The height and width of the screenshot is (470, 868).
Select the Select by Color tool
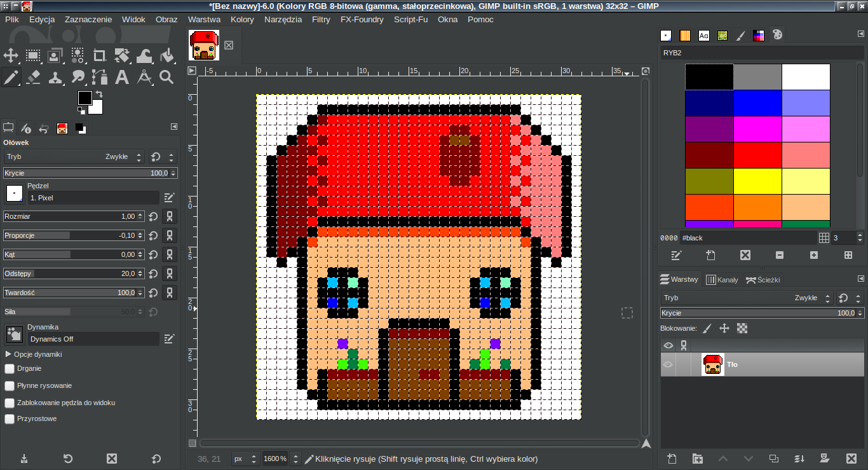[x=78, y=56]
